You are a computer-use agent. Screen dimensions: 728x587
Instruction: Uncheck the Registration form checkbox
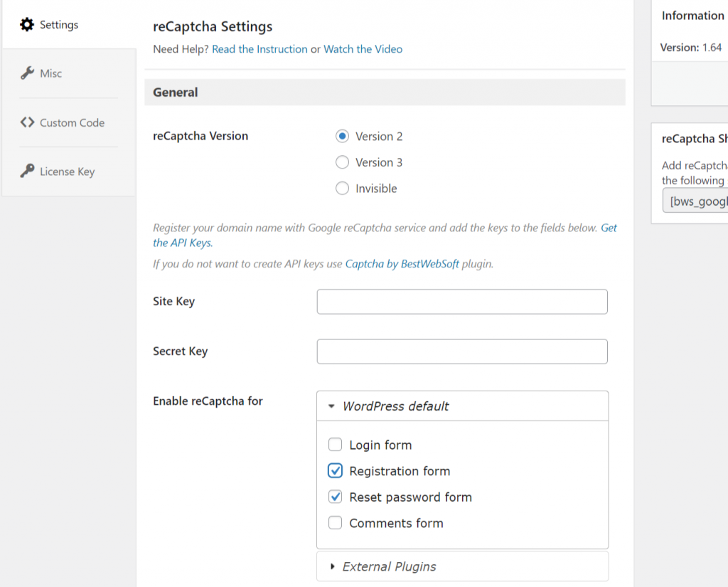pyautogui.click(x=336, y=471)
